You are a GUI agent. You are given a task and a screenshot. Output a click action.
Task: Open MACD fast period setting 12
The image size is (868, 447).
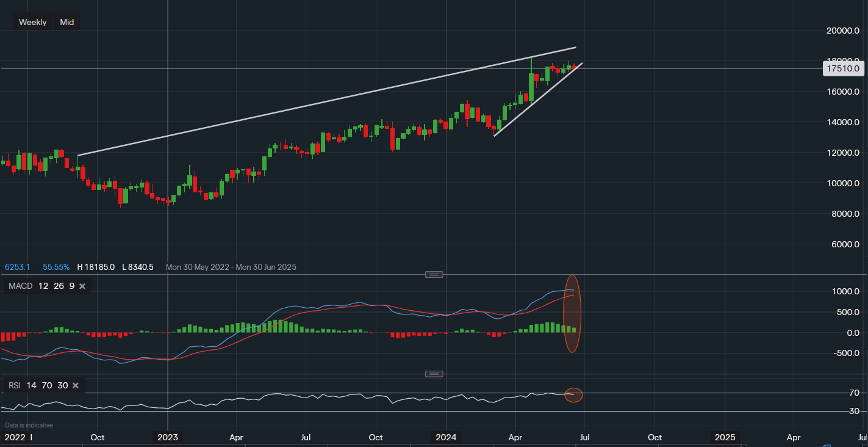pyautogui.click(x=44, y=285)
